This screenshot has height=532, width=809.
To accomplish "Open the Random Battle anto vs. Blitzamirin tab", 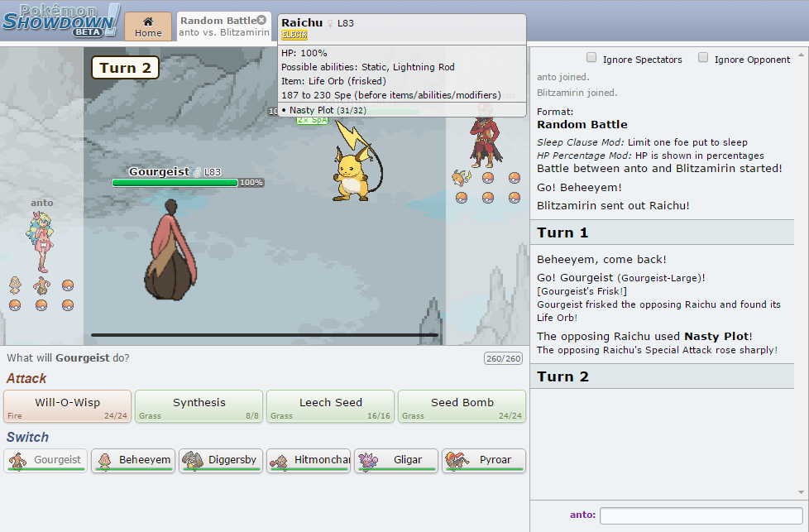I will coord(224,26).
